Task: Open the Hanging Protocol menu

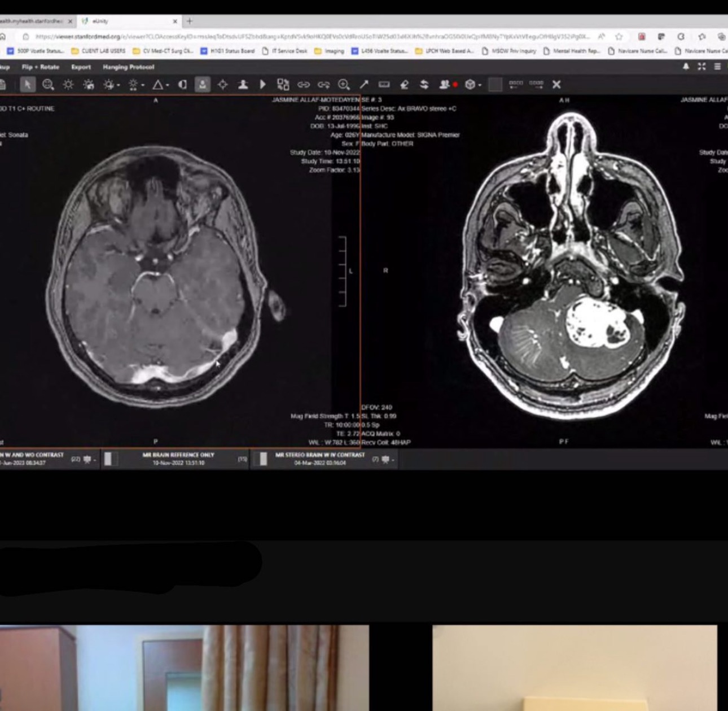Action: (x=128, y=67)
